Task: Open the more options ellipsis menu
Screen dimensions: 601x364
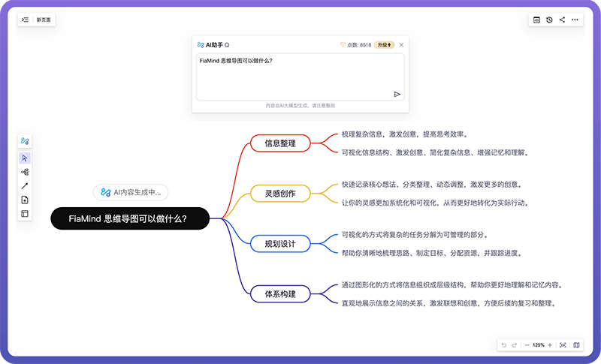Action: click(x=575, y=20)
